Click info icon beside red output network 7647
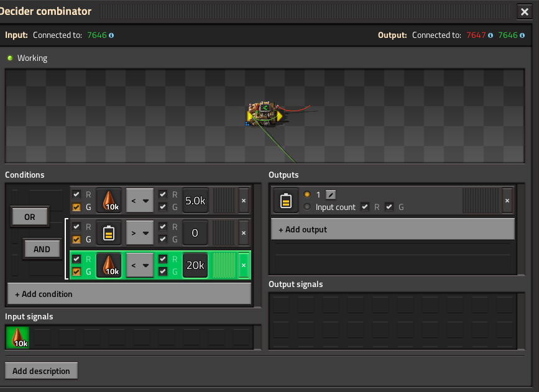 coord(490,35)
